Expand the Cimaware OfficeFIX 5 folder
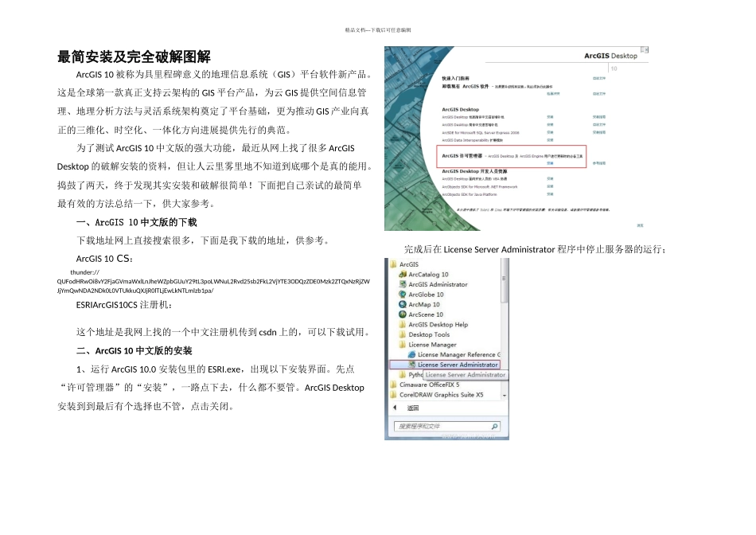This screenshot has width=756, height=535. pos(424,385)
